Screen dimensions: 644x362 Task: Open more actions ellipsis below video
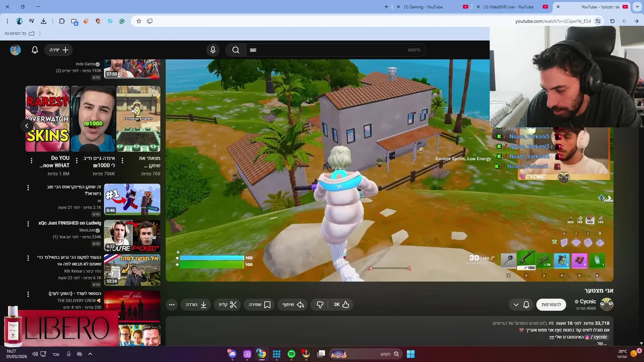[172, 305]
